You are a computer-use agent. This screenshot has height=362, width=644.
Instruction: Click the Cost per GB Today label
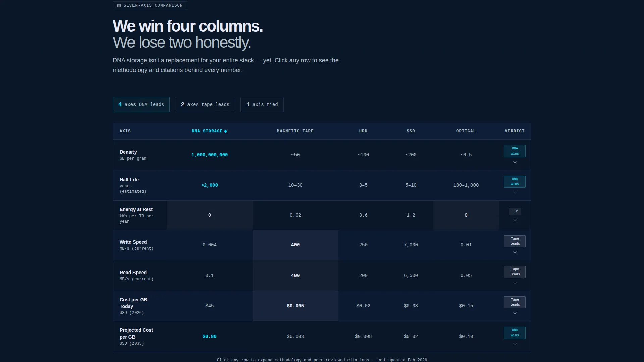[133, 303]
